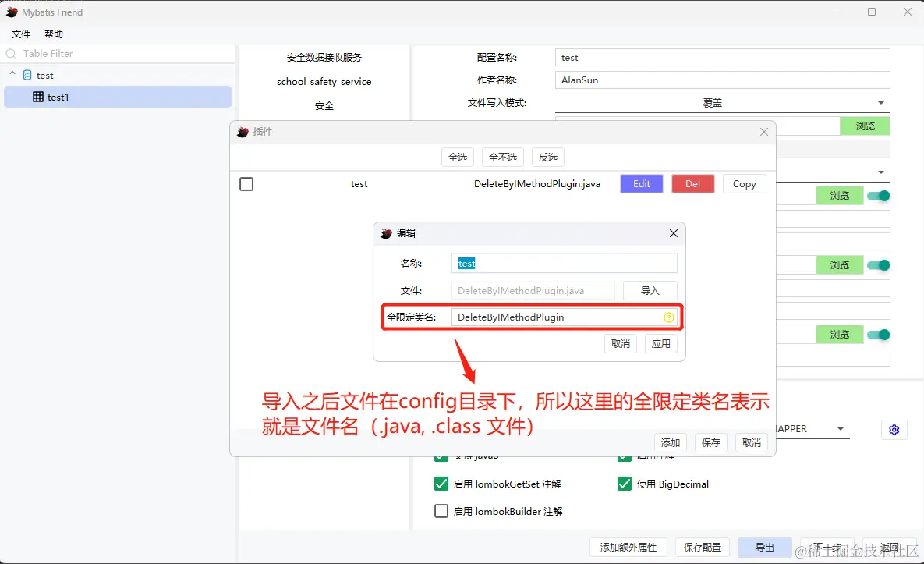Viewport: 924px width, 564px height.
Task: Click the 导入 button in the edit dialog
Action: pos(650,290)
